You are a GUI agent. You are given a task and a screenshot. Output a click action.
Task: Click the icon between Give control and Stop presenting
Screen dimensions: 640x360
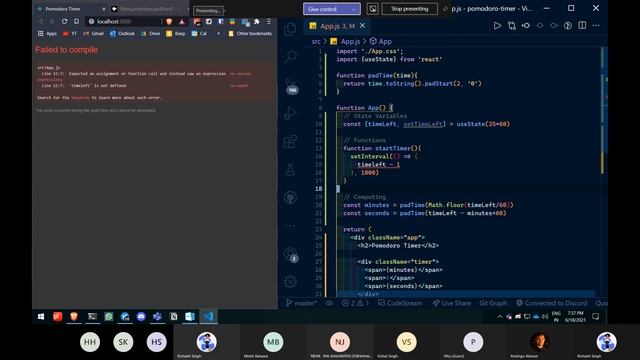click(x=372, y=9)
